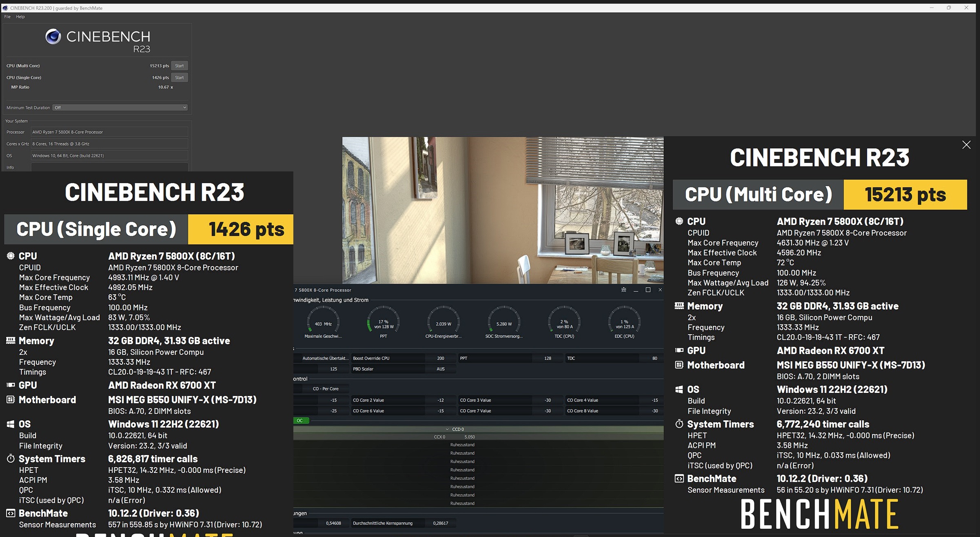
Task: Click the PBO Scalar AUS value
Action: point(440,369)
